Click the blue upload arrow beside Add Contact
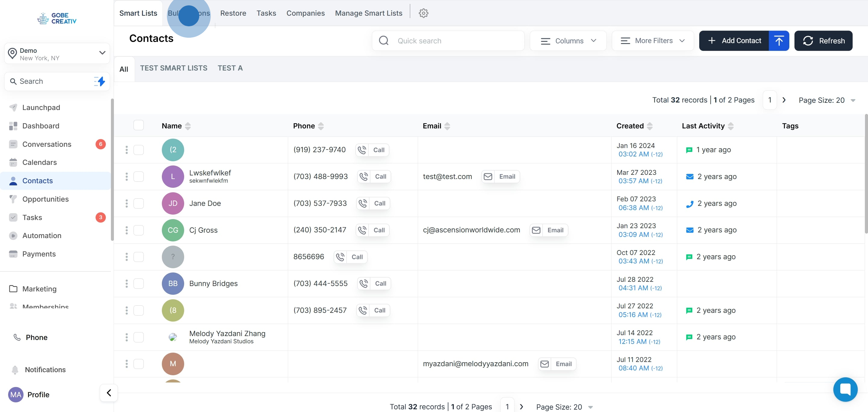Screen dimensions: 868x412 778,41
